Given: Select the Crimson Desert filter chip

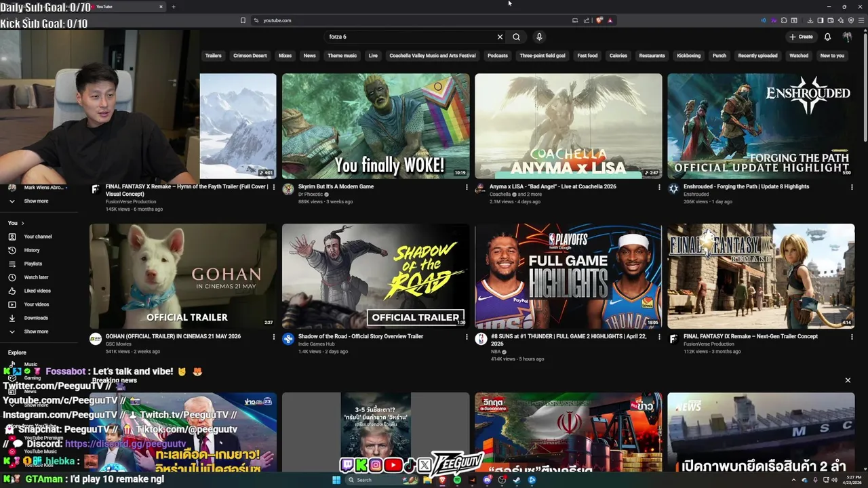Looking at the screenshot, I should pyautogui.click(x=250, y=56).
